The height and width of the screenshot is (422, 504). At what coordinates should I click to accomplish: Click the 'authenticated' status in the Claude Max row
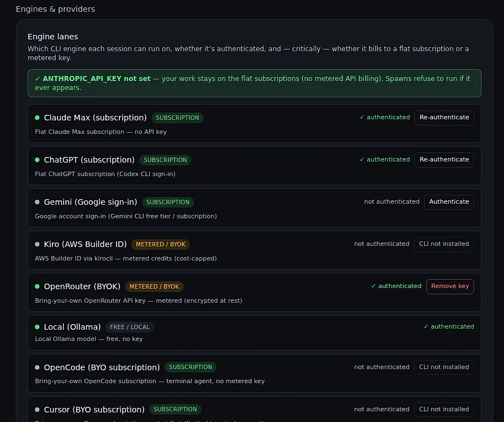tap(385, 118)
